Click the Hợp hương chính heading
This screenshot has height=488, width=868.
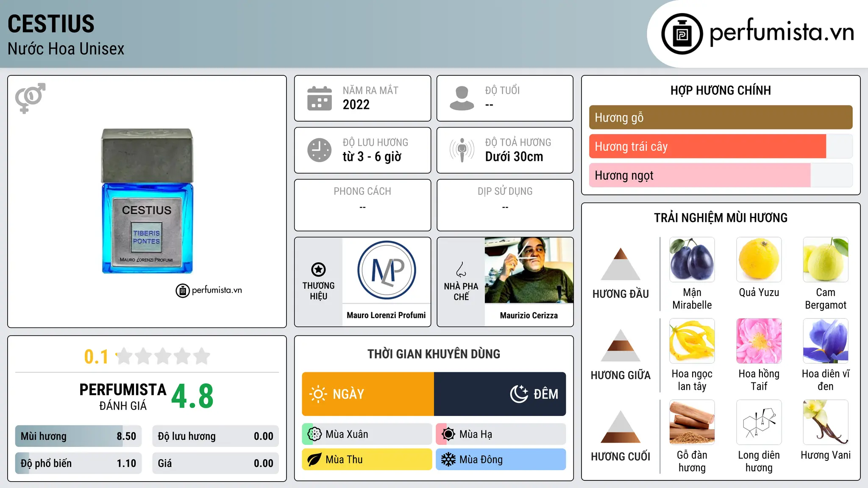pos(721,90)
